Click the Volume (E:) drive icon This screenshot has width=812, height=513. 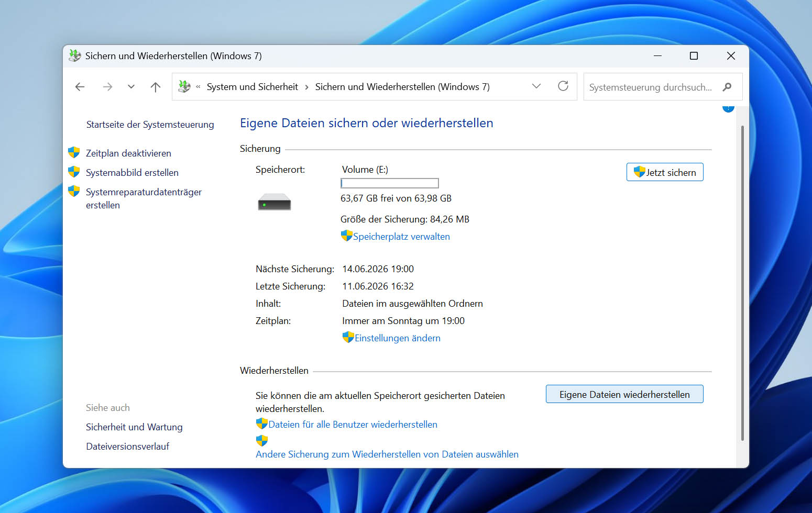pyautogui.click(x=274, y=202)
